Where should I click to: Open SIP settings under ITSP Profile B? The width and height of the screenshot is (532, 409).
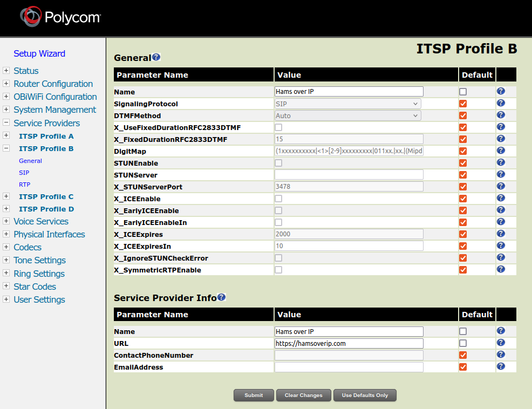click(24, 173)
